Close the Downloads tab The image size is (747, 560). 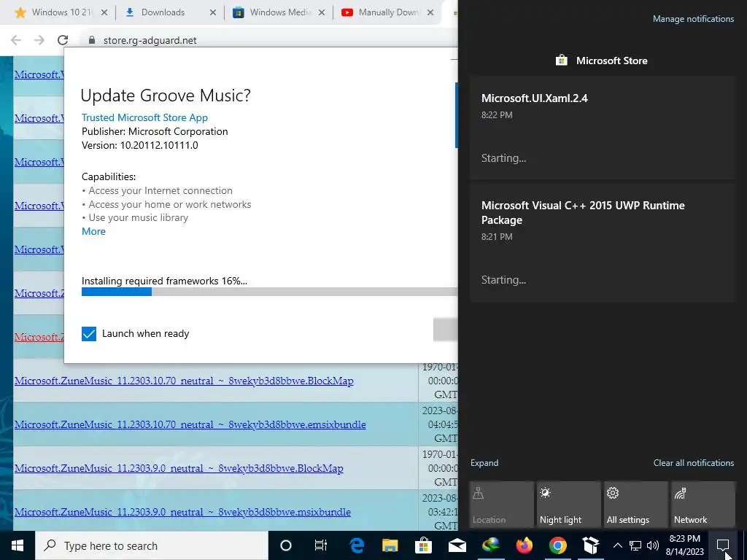tap(213, 12)
